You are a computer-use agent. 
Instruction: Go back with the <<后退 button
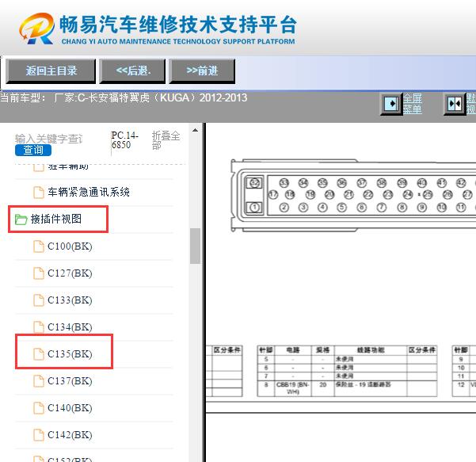pos(132,71)
